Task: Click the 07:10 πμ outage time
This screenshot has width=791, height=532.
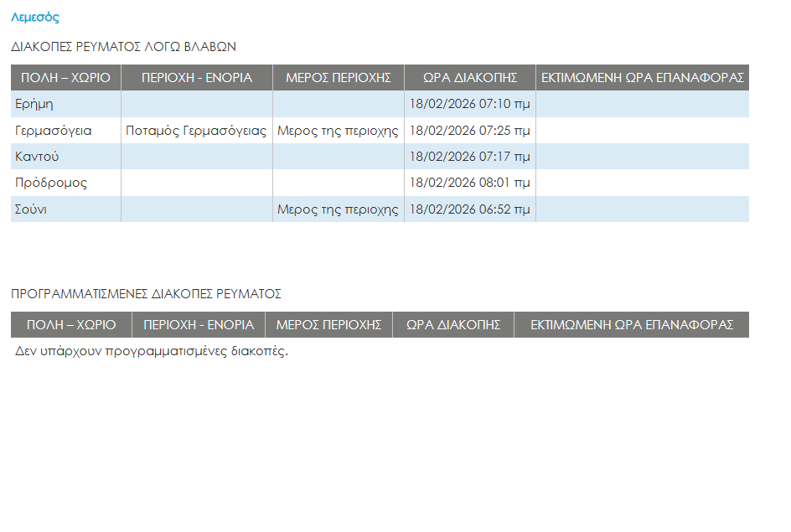Action: [x=469, y=105]
